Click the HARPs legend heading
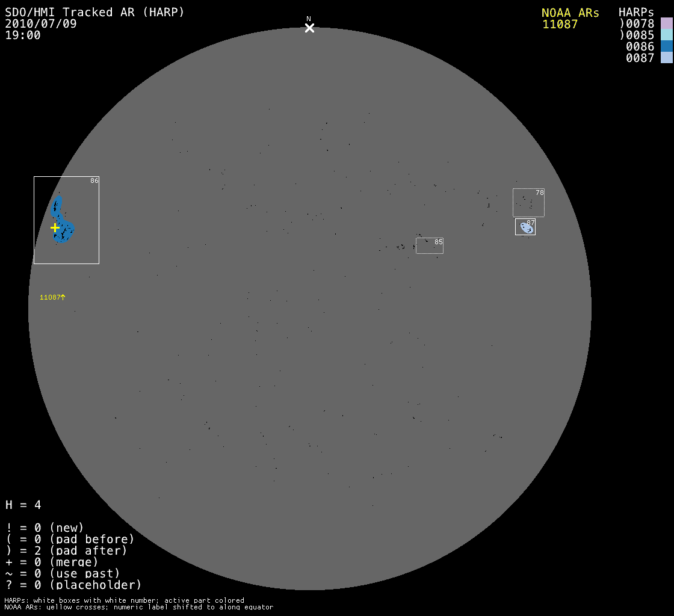674x616 pixels. (x=636, y=13)
